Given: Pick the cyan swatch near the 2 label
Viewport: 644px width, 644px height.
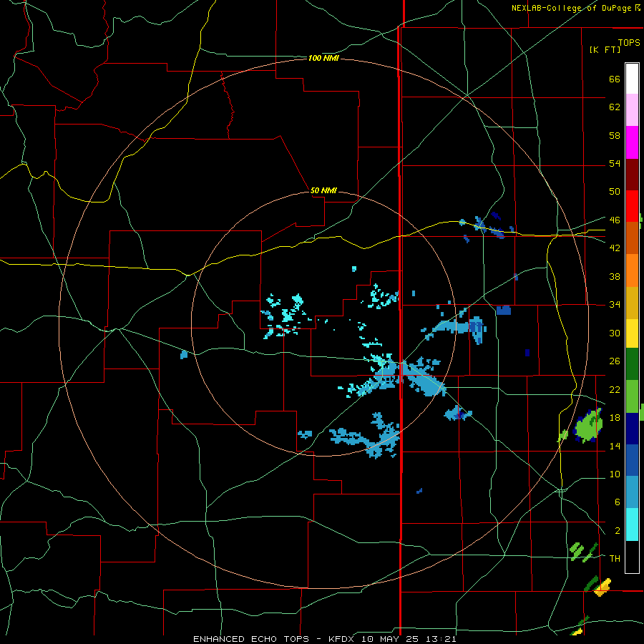Looking at the screenshot, I should tap(632, 525).
